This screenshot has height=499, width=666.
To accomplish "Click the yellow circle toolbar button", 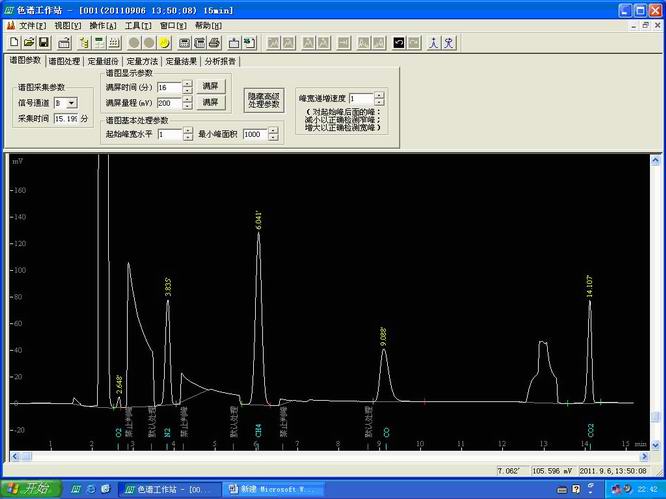I will coord(164,42).
